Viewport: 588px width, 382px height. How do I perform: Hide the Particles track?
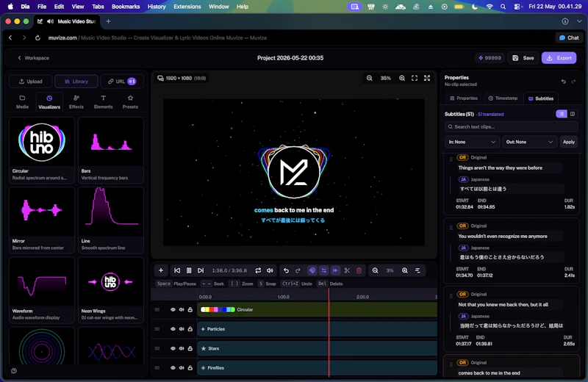(x=173, y=329)
